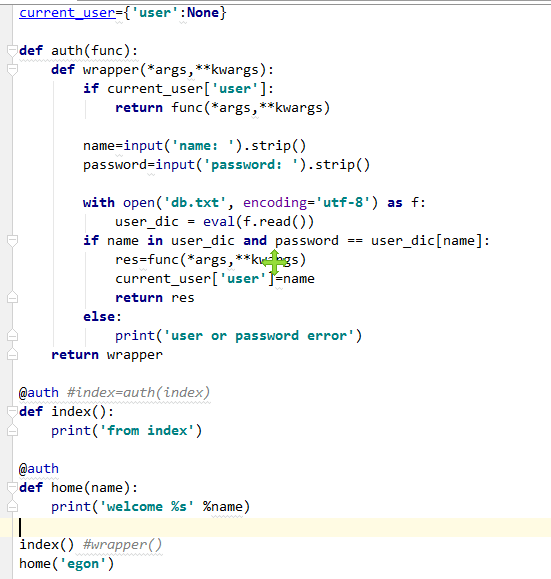Viewport: 551px width, 579px height.
Task: Click the 'encoding' keyword argument
Action: click(x=275, y=203)
